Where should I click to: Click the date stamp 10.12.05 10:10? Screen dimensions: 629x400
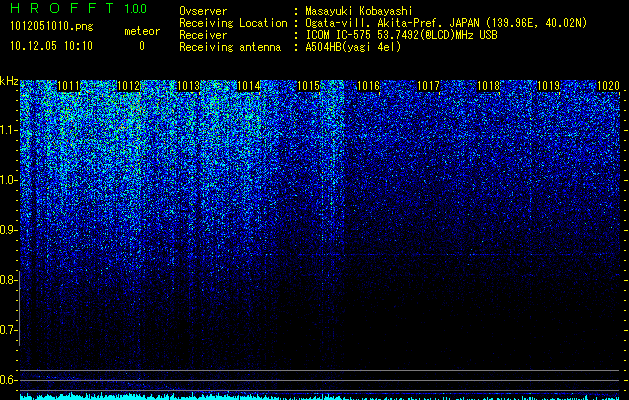(51, 46)
